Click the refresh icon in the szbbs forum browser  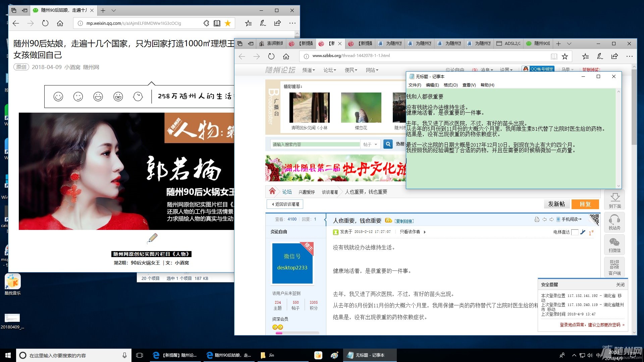click(x=271, y=56)
